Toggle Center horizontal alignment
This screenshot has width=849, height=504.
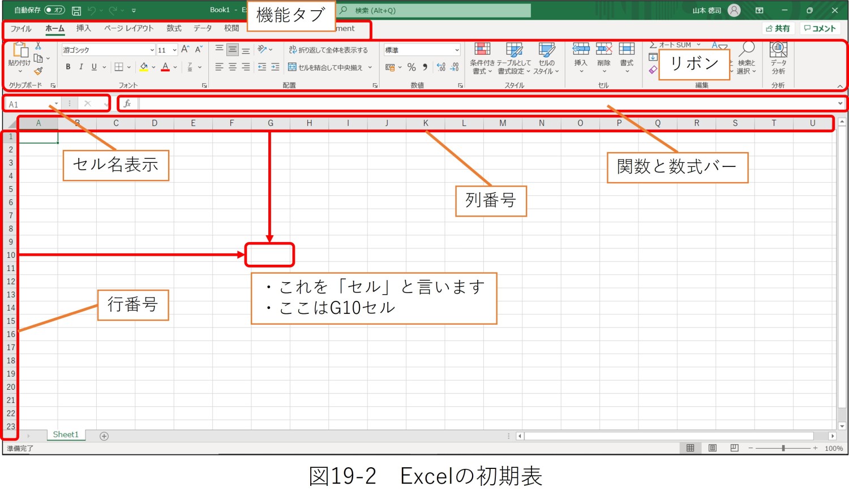(x=233, y=67)
